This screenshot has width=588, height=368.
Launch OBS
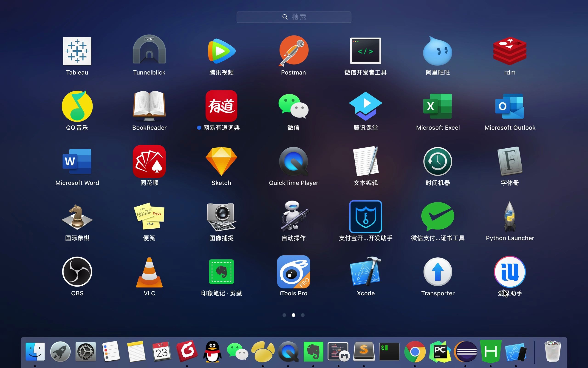(77, 272)
